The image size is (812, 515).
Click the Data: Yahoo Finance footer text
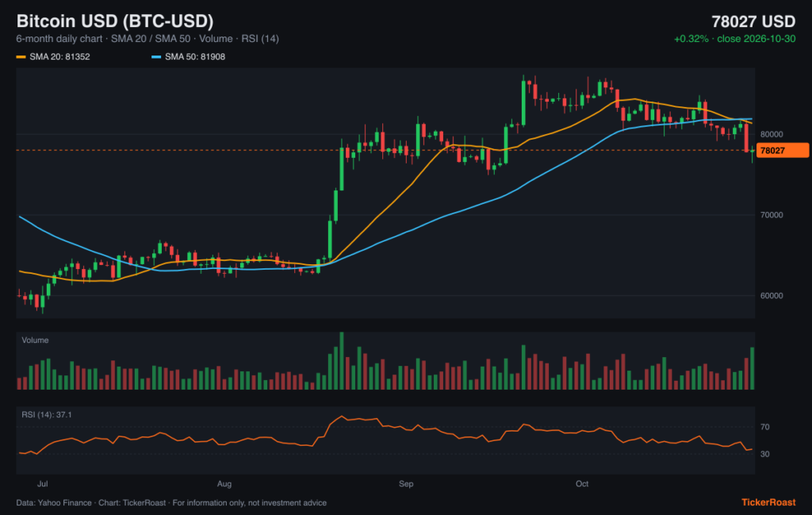coord(171,503)
